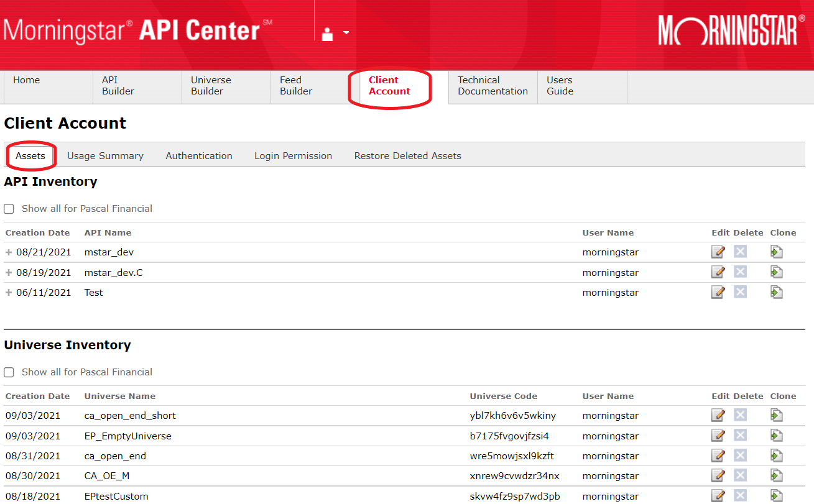Open the user menu dropdown arrow

[346, 33]
